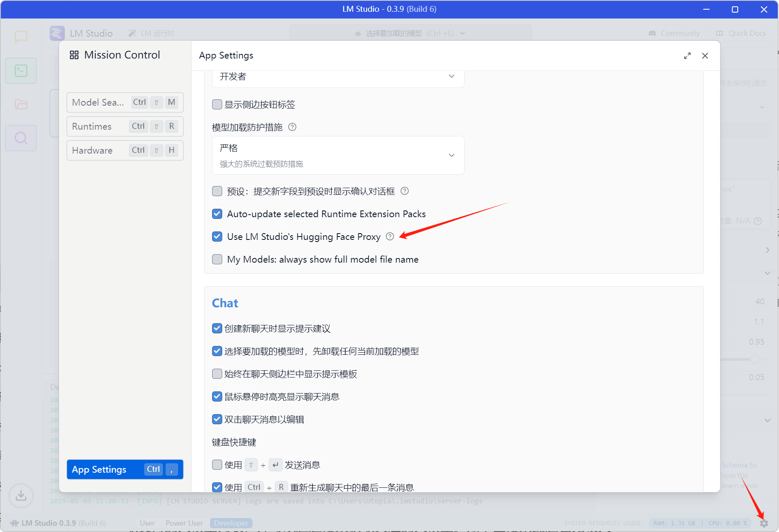Click the CPU usage readout
This screenshot has height=532, width=779.
pos(728,523)
